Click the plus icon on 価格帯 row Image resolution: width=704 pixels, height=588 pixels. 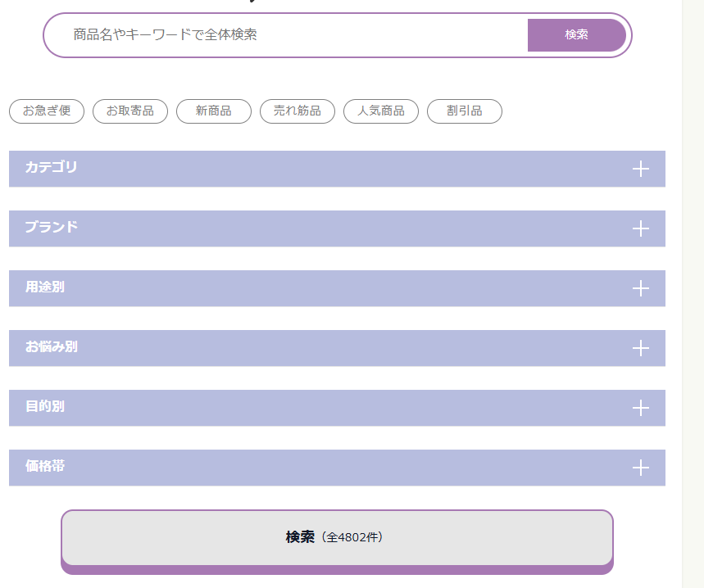click(x=641, y=468)
